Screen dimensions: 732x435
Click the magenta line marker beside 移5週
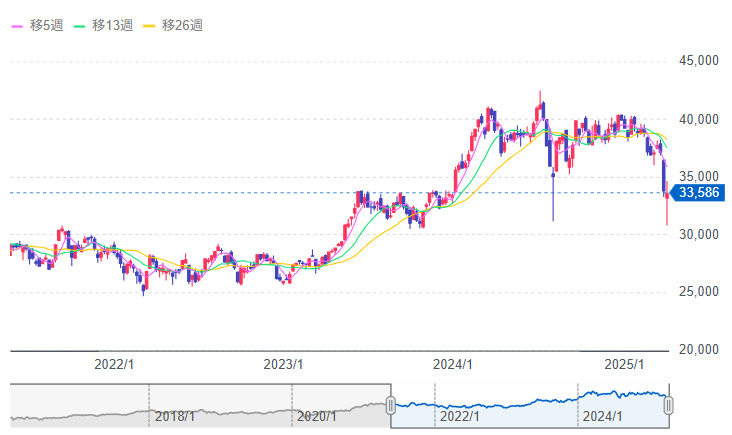coord(17,25)
